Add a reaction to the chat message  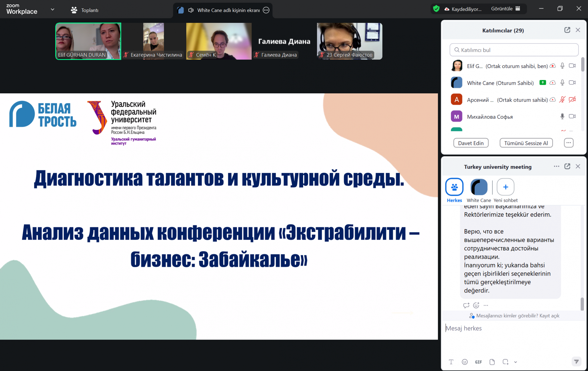click(x=476, y=305)
